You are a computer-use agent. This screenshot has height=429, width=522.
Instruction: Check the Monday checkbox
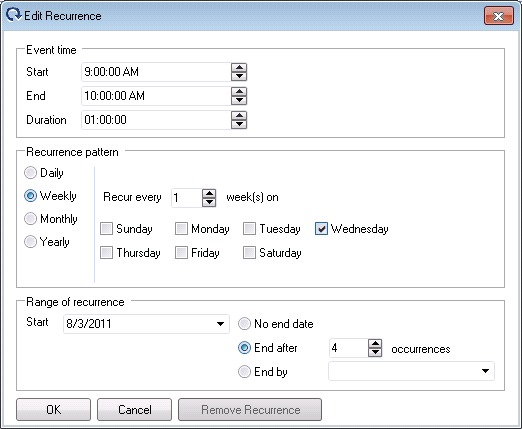(x=181, y=229)
